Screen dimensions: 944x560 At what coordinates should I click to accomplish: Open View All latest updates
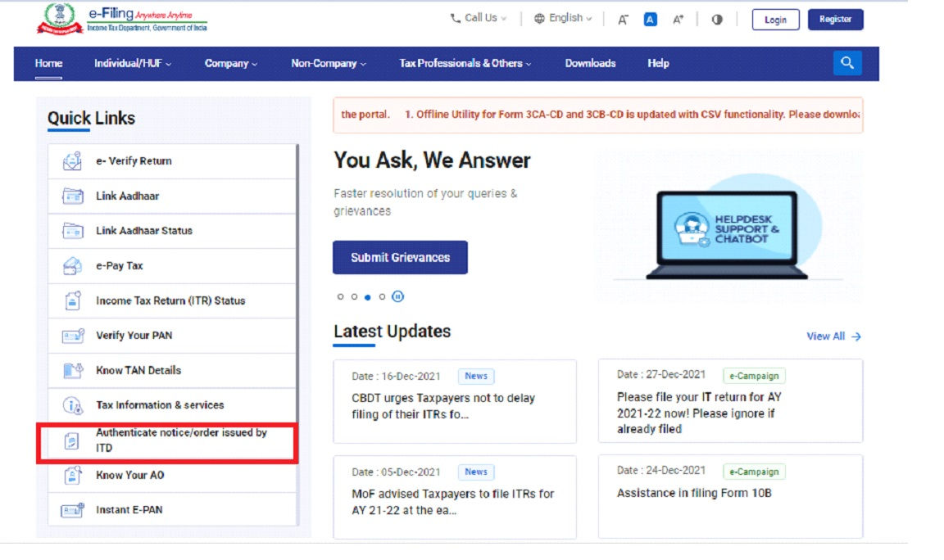point(834,336)
